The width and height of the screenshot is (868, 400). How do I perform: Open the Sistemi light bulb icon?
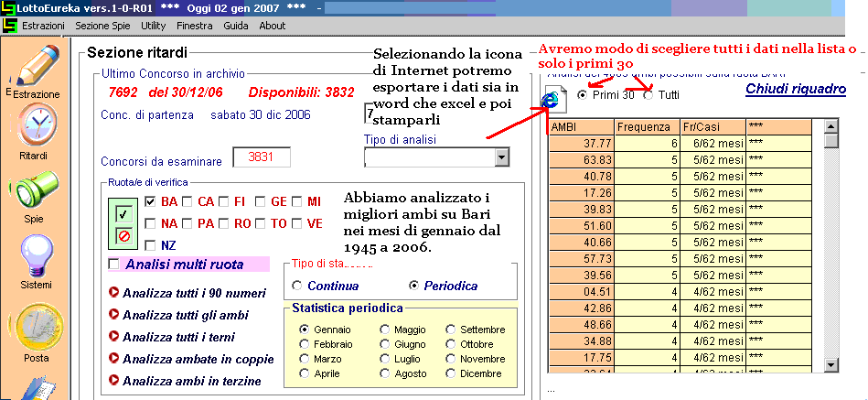[37, 256]
